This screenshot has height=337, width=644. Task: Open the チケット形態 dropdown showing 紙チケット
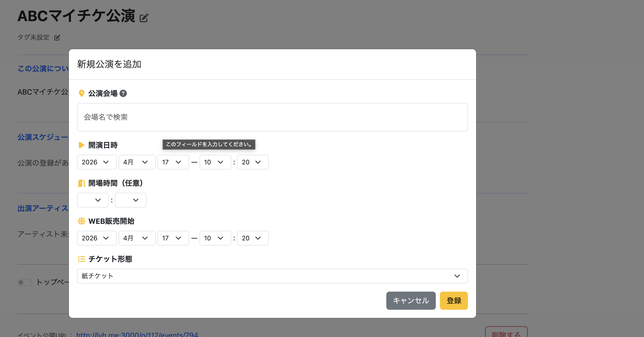click(272, 276)
